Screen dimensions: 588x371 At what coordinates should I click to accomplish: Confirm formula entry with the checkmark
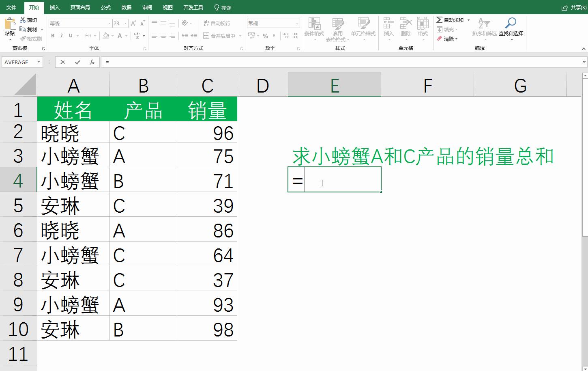pyautogui.click(x=77, y=62)
